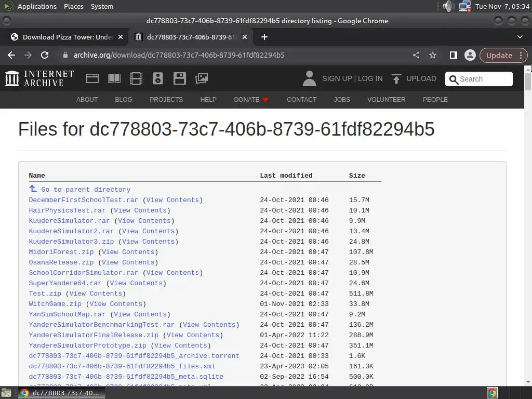Open Chrome profile avatar
The image size is (532, 399).
(x=470, y=55)
